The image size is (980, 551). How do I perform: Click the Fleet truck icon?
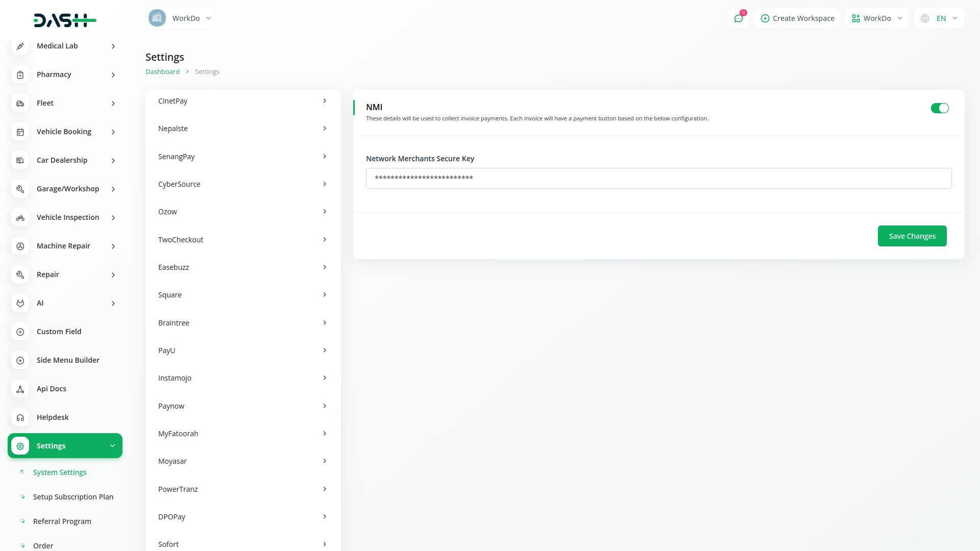point(20,104)
